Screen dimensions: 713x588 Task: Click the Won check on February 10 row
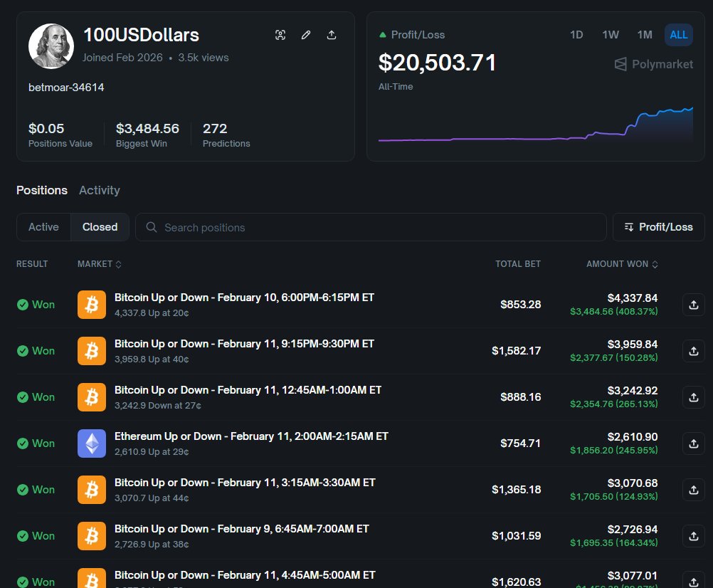[22, 305]
